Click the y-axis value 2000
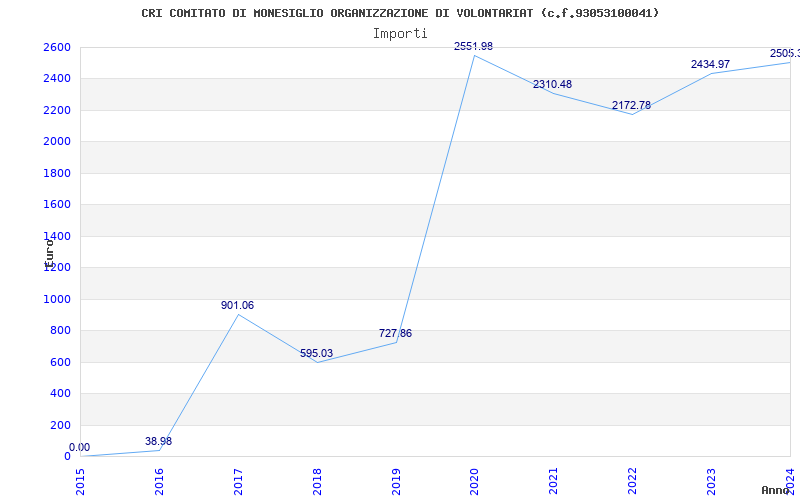 (x=57, y=142)
